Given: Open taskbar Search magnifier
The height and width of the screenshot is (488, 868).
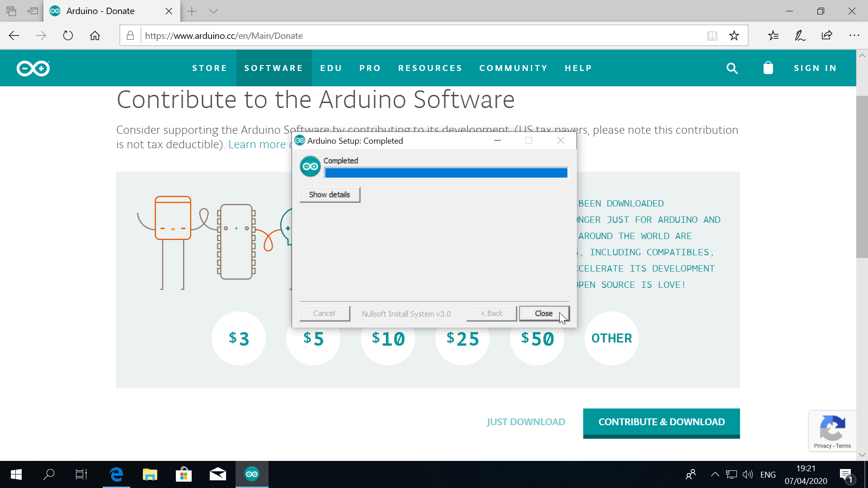Looking at the screenshot, I should 49,474.
